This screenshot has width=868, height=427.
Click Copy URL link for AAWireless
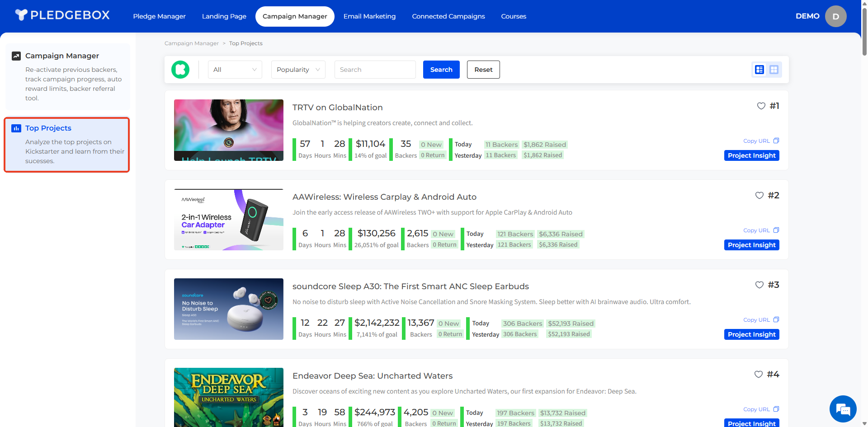pos(756,230)
